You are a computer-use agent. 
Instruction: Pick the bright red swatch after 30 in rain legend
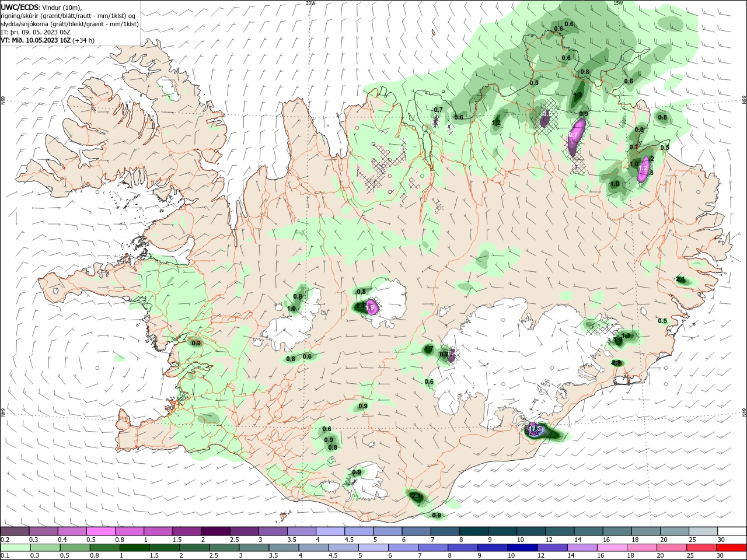[x=732, y=548]
